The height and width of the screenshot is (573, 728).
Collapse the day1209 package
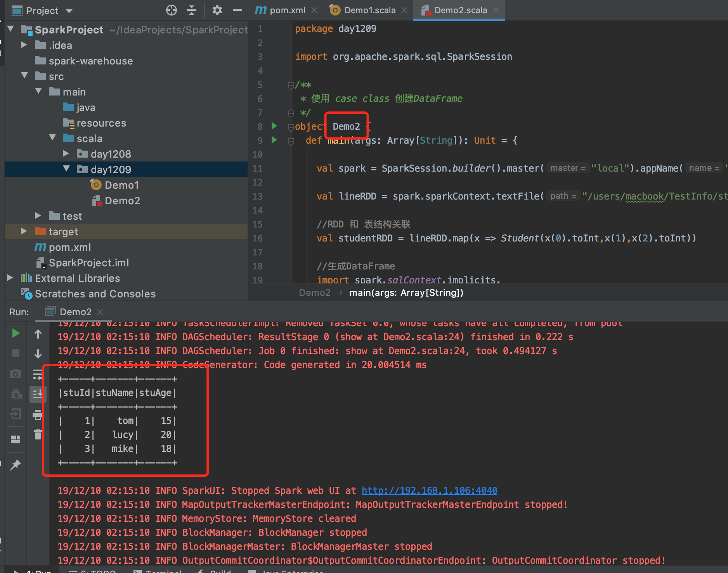(x=67, y=169)
